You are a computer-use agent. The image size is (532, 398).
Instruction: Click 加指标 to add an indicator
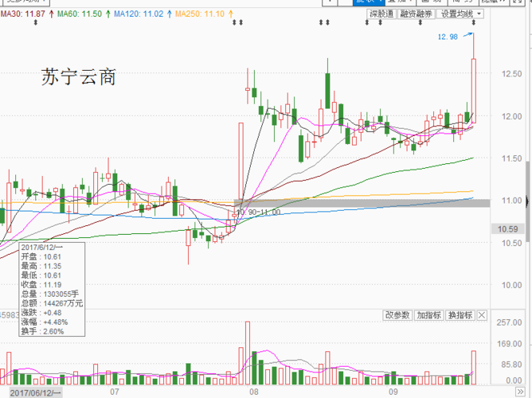point(428,315)
